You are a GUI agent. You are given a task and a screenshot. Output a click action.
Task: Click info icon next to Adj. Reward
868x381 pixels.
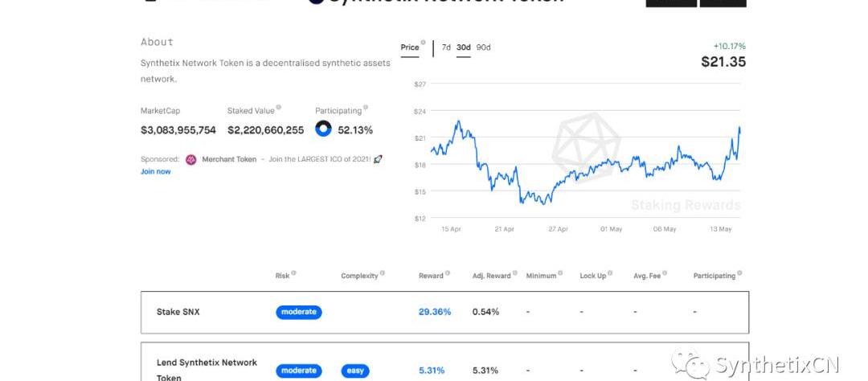coord(515,273)
